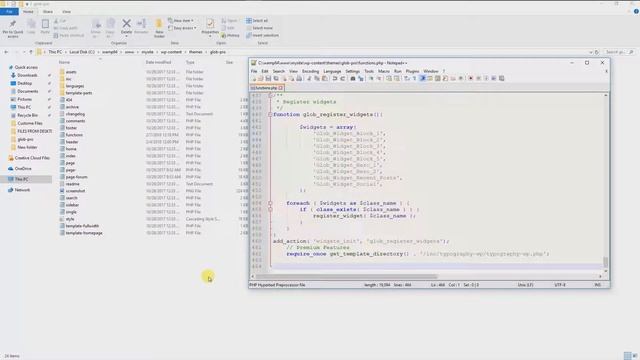This screenshot has width=640, height=360.
Task: Open the Macro menu in Notepad++
Action: 384,71
